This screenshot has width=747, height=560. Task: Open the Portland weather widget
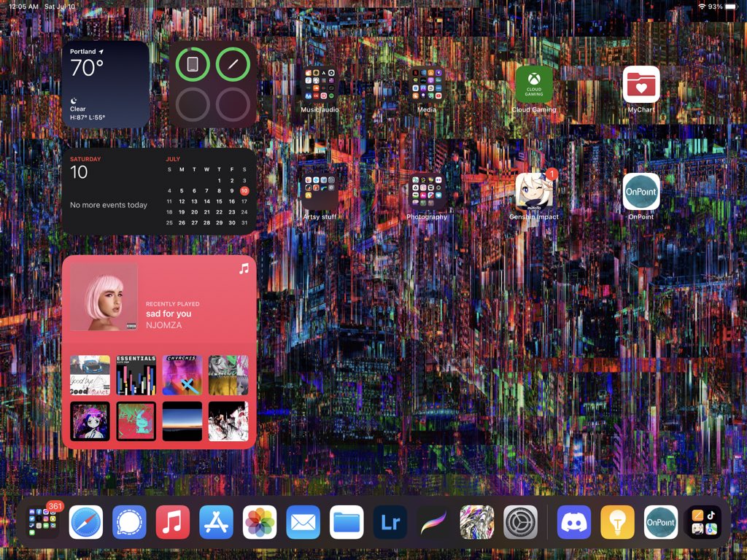(106, 85)
